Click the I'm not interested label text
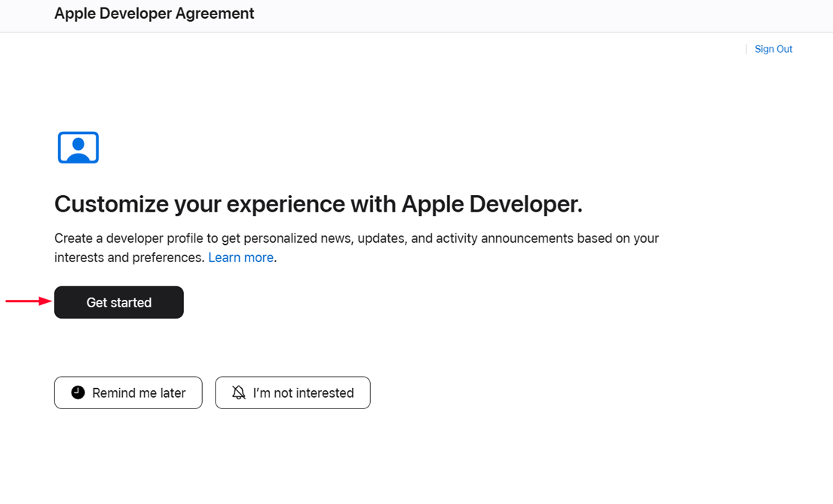This screenshot has width=833, height=504. (x=303, y=393)
